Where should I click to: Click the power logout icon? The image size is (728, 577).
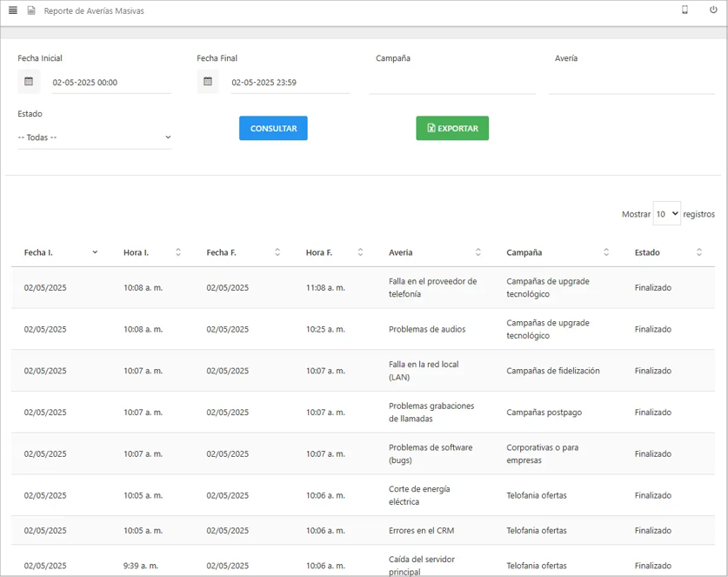tap(713, 10)
